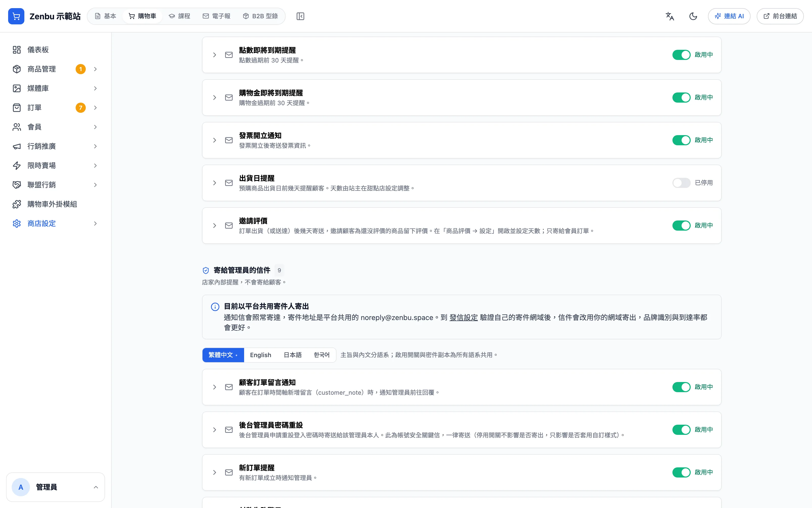The height and width of the screenshot is (508, 812).
Task: Open the 電子報 top tab
Action: tap(216, 16)
